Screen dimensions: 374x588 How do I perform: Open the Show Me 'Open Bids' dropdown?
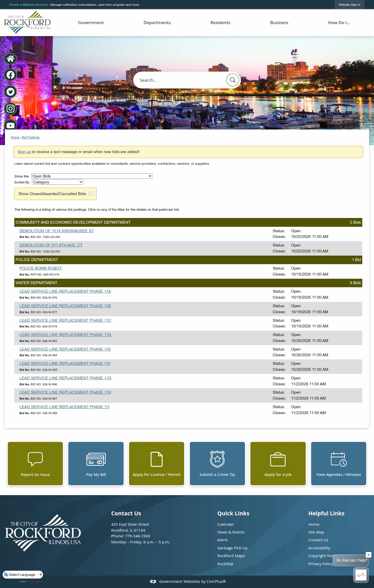click(x=92, y=176)
